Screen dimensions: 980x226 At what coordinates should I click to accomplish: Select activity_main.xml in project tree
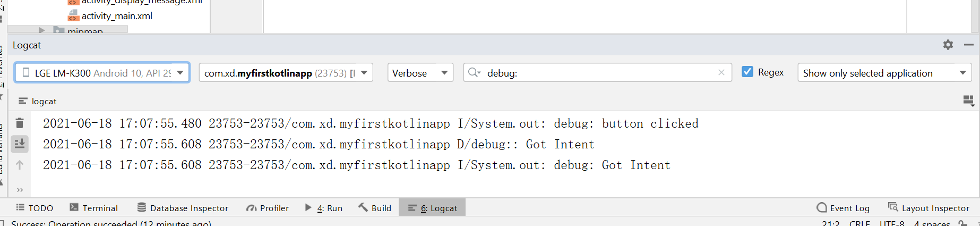(116, 16)
